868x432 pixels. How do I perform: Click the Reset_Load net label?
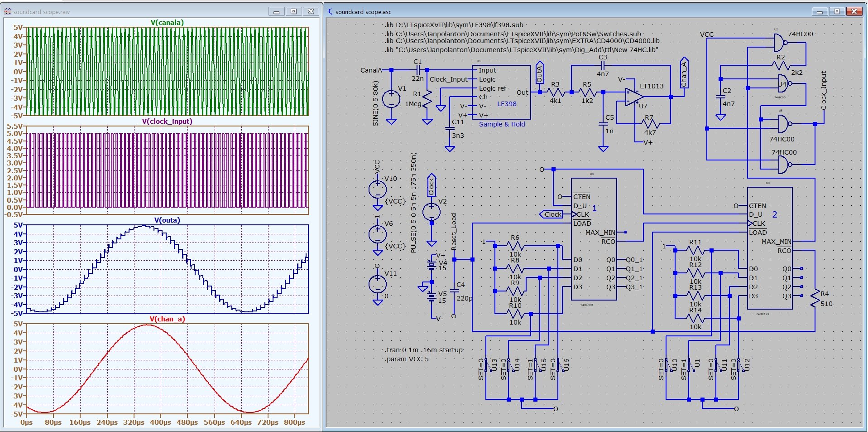pos(454,232)
